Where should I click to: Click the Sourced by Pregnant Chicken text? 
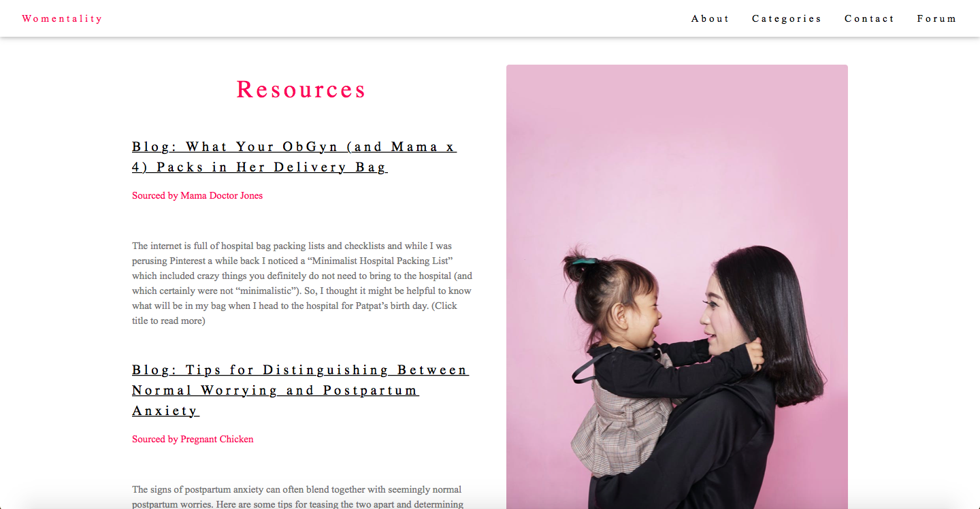(193, 439)
